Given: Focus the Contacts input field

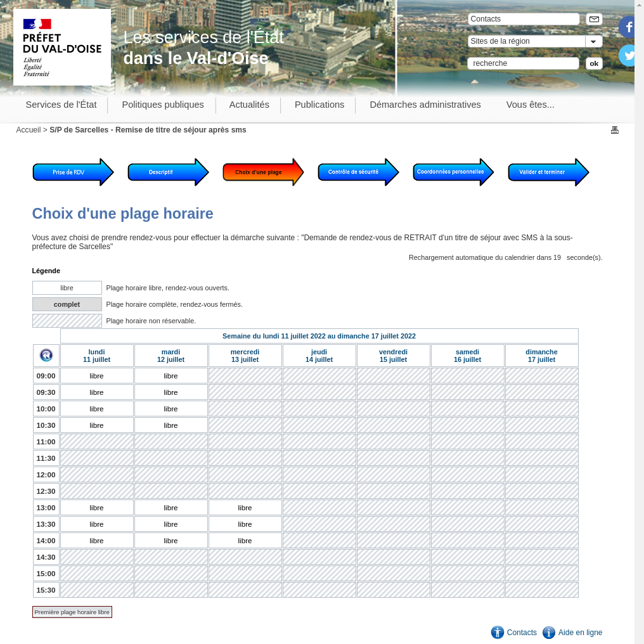Looking at the screenshot, I should (524, 19).
